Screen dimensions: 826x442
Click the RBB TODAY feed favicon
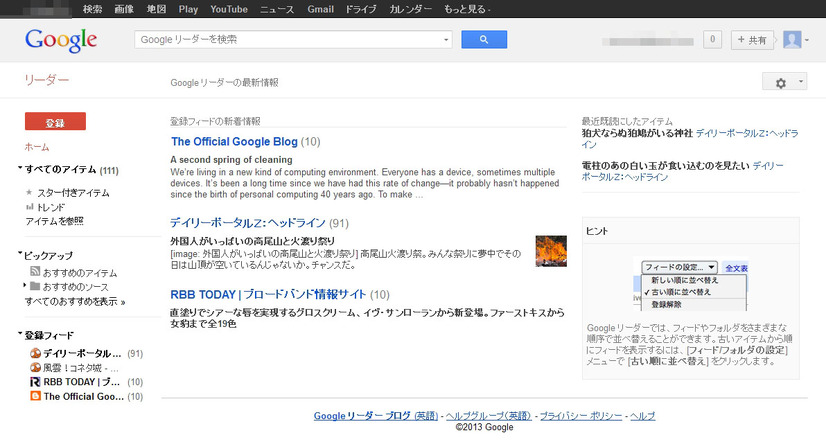(35, 381)
